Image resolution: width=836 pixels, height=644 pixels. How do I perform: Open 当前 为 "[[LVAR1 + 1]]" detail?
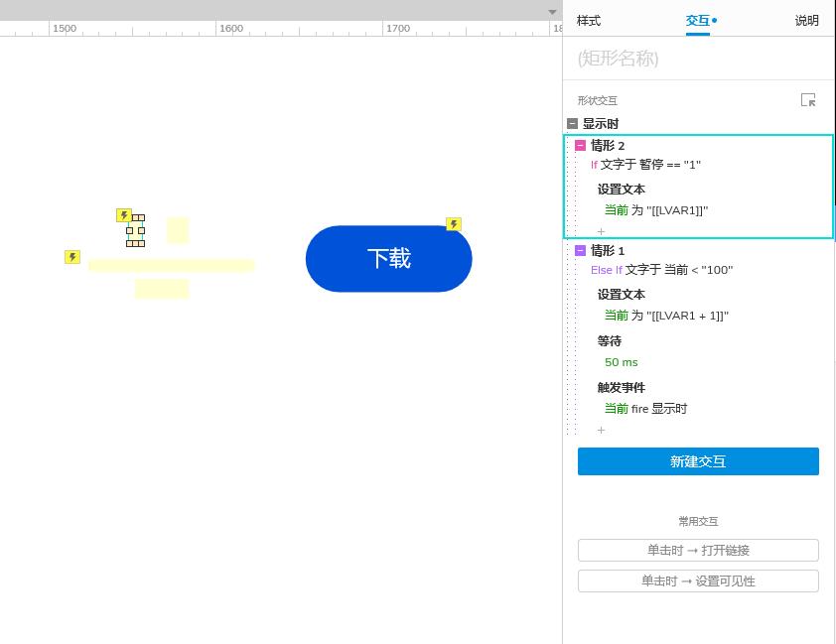click(666, 316)
